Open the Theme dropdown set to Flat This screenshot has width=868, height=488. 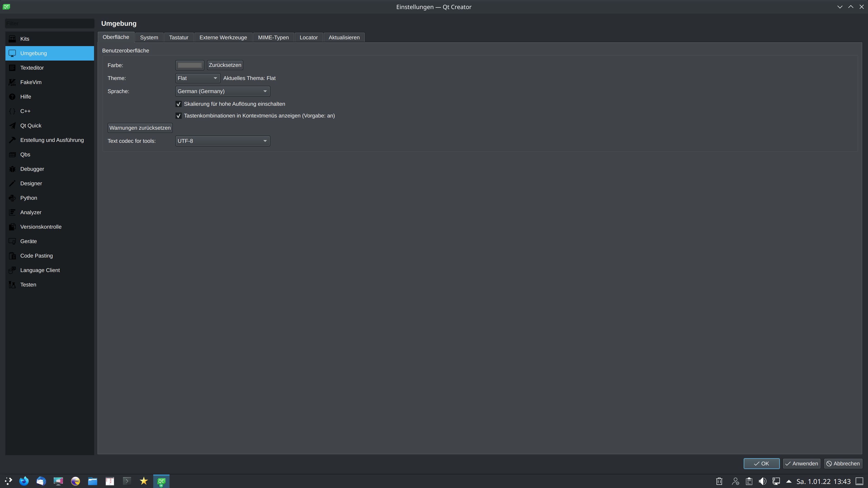[x=198, y=78]
